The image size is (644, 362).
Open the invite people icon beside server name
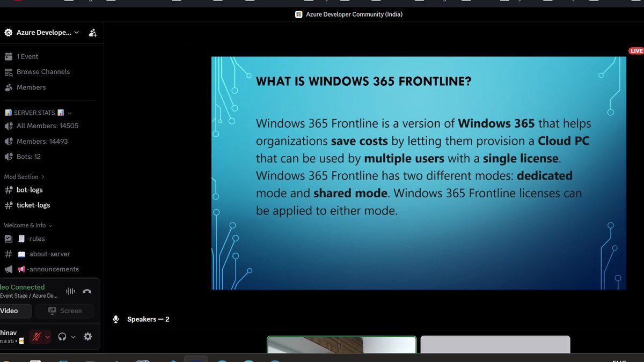click(x=93, y=33)
